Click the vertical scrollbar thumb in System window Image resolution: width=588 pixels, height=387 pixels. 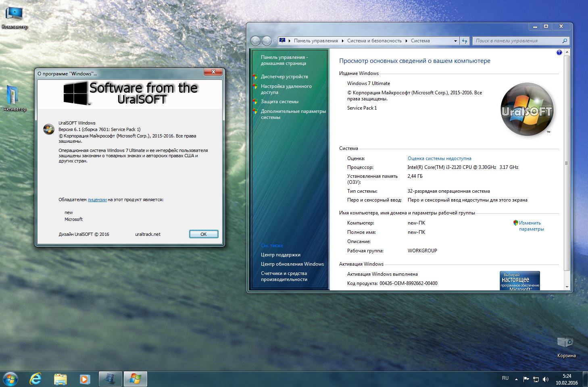567,163
